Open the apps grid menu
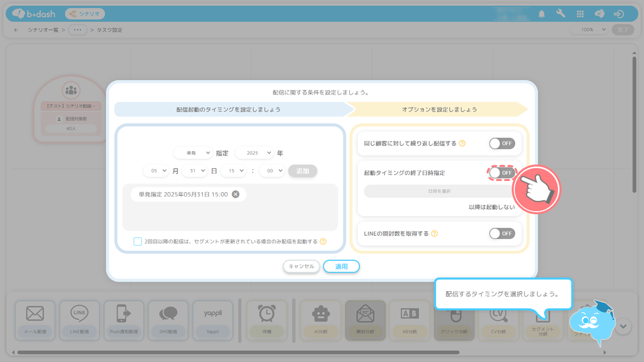644x362 pixels. 580,14
